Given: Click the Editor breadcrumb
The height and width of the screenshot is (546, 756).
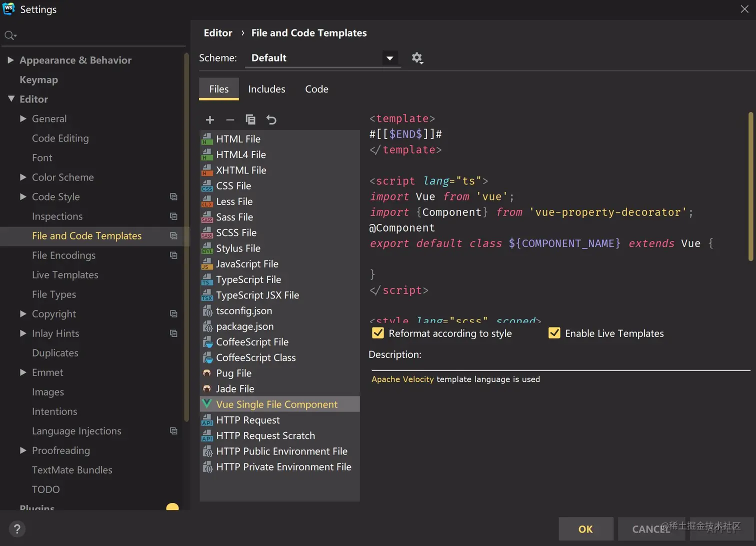Looking at the screenshot, I should pyautogui.click(x=218, y=33).
